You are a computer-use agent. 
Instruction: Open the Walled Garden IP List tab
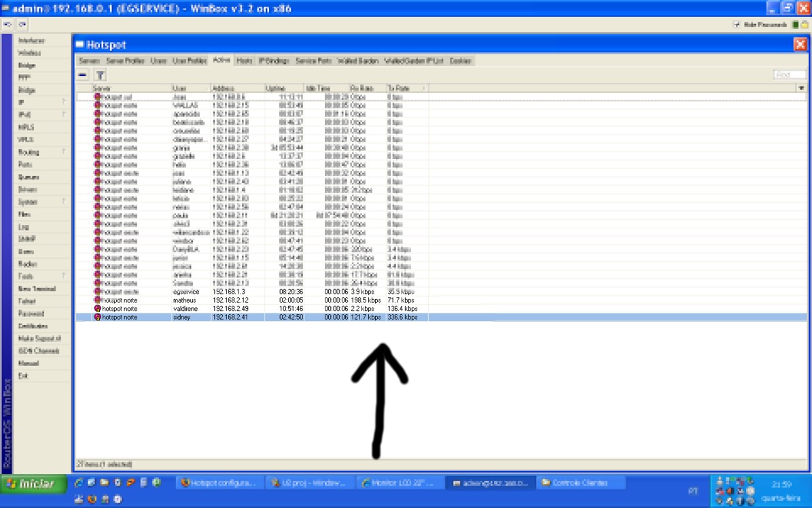point(414,61)
